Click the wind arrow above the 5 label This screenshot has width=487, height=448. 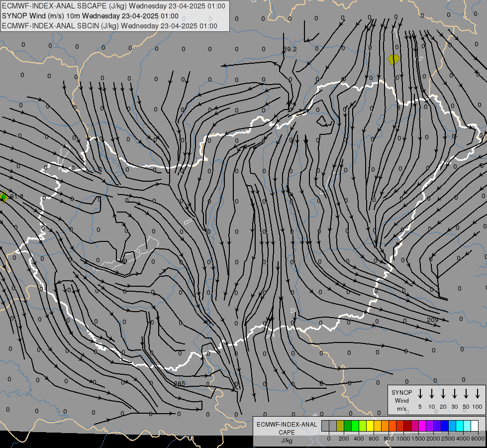[420, 393]
